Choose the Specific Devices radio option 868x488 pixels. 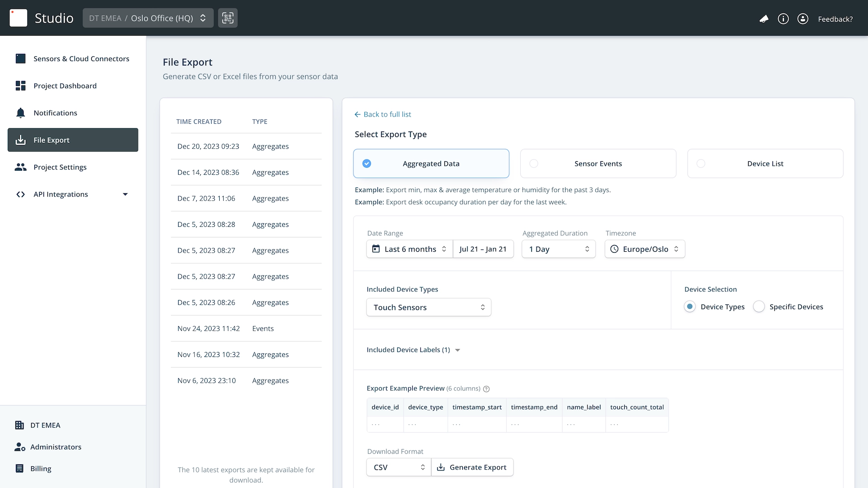pyautogui.click(x=759, y=307)
